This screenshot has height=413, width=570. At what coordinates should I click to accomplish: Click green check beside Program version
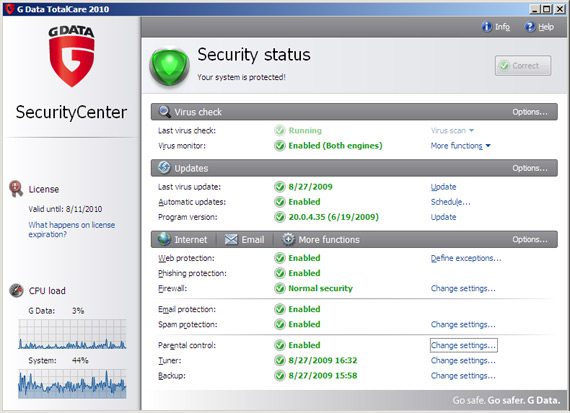pos(280,217)
